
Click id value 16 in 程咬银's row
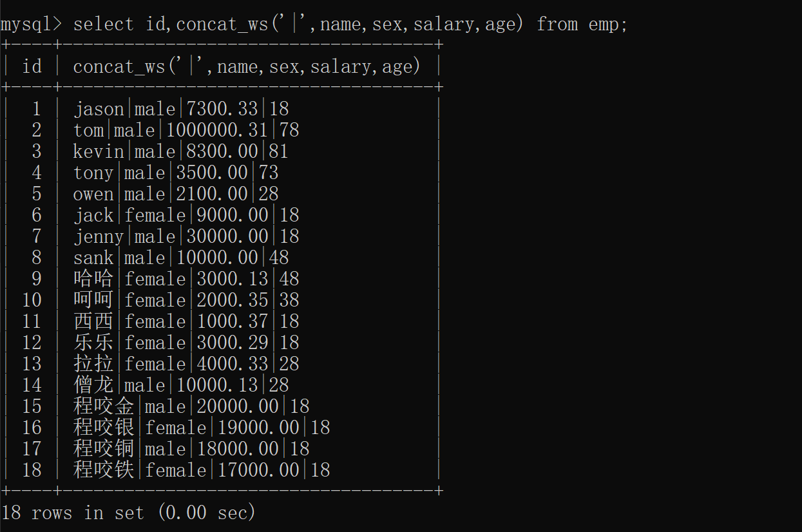(x=32, y=428)
